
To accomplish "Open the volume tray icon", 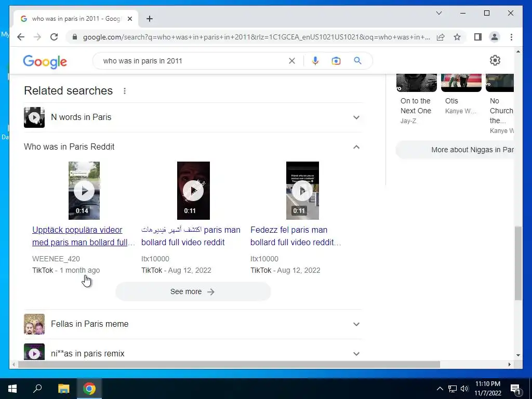I will click(464, 389).
